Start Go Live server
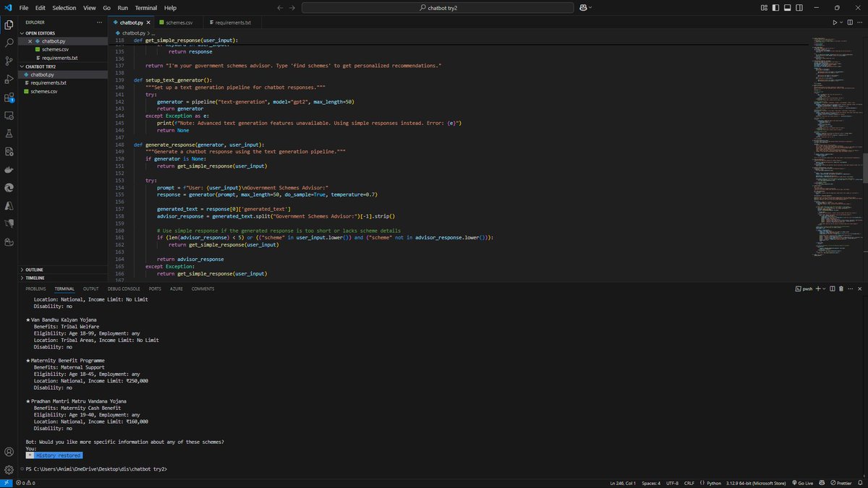The height and width of the screenshot is (488, 868). pyautogui.click(x=804, y=482)
